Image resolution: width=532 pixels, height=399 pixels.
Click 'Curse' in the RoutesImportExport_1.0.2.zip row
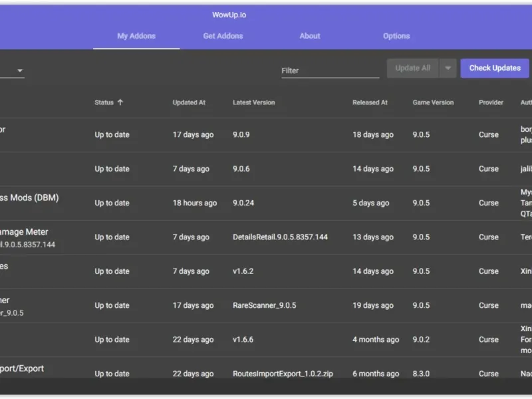pos(489,374)
